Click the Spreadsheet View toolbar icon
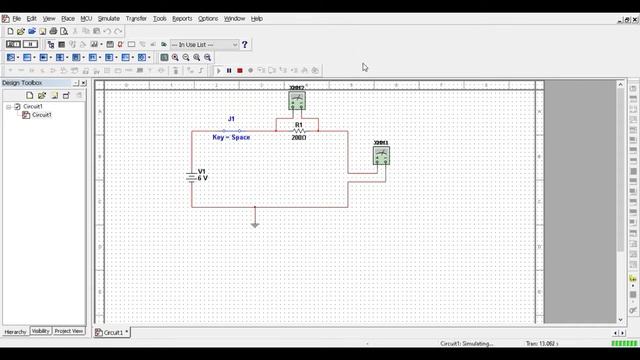Screen dimensions: 640x360 (62, 44)
